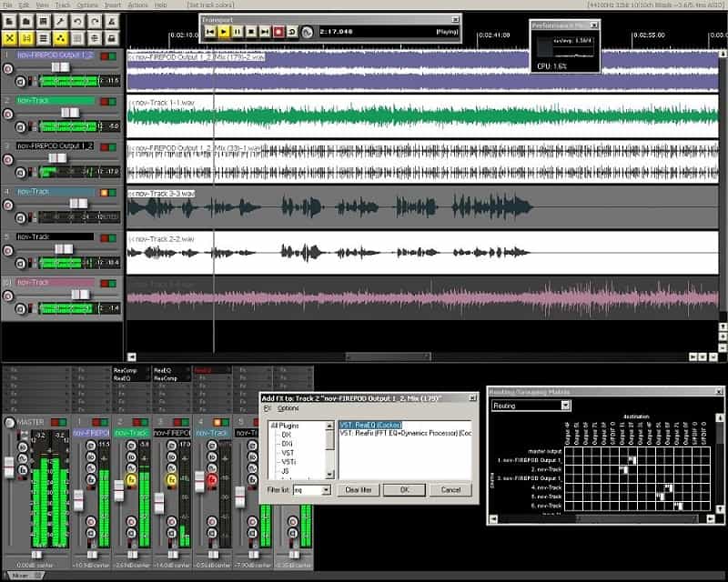Click Cancel in Add FX dialog
728x582 pixels.
450,489
